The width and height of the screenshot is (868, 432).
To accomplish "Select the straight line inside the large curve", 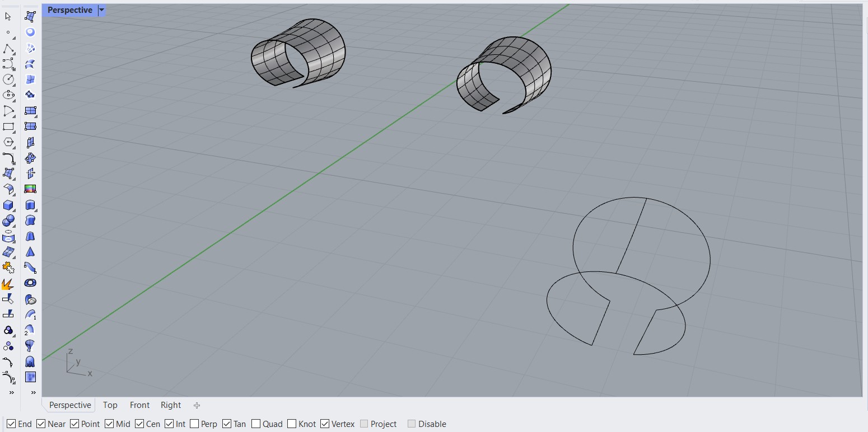I will click(631, 236).
